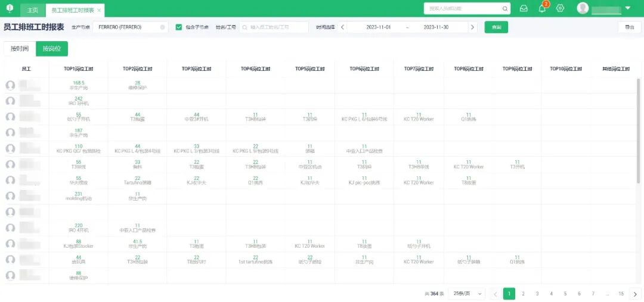Clear the FERRERO production node selection
Viewport: 644px width, 302px height.
pos(163,27)
